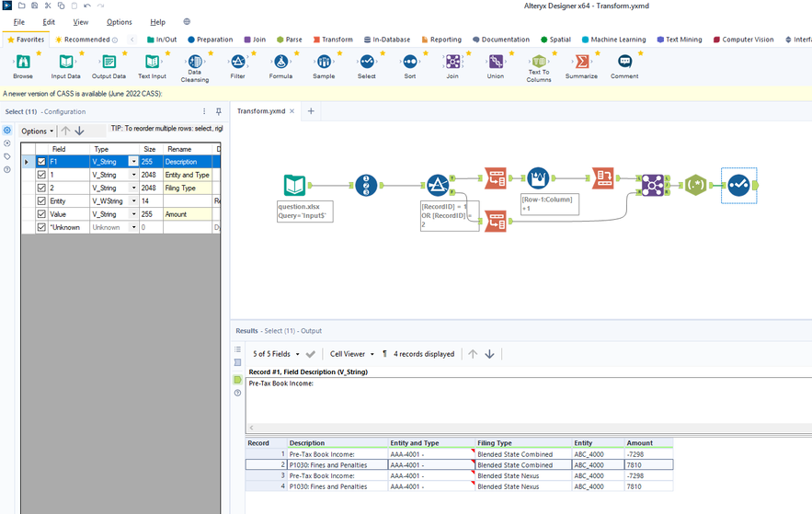Switch to the Reporting tool category
Viewport: 812px width, 514px height.
441,40
